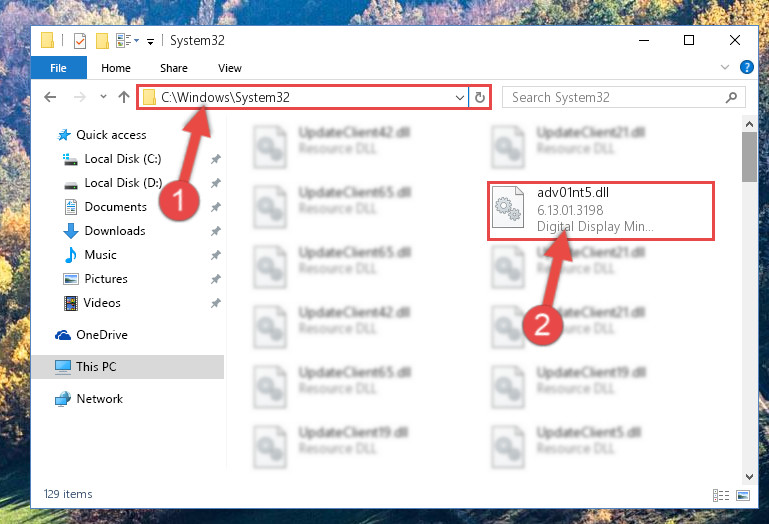This screenshot has width=769, height=524.
Task: Open the Customize Quick Access Toolbar arrow
Action: coord(151,42)
